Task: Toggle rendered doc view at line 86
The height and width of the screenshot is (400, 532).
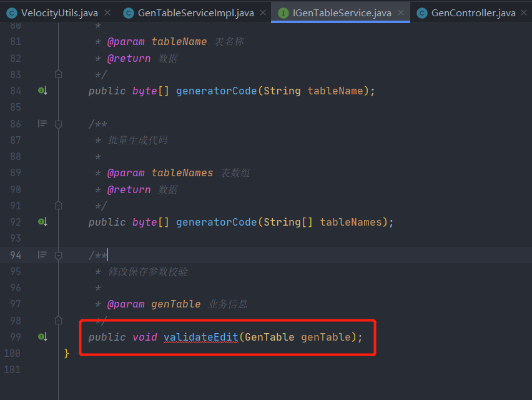Action: (x=42, y=124)
